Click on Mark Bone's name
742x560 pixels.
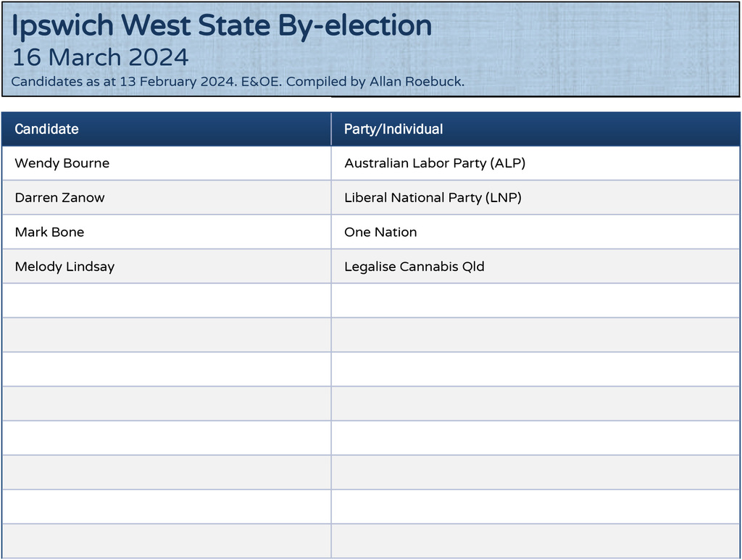coord(49,232)
